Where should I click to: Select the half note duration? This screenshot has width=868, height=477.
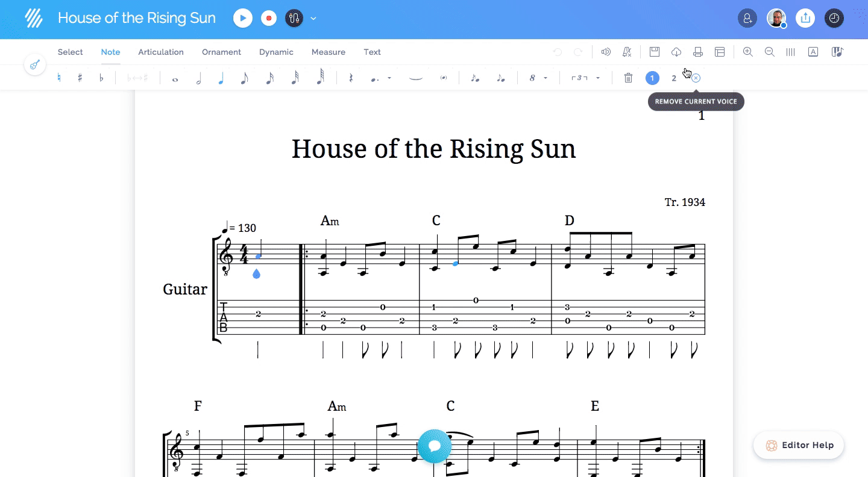(x=198, y=78)
